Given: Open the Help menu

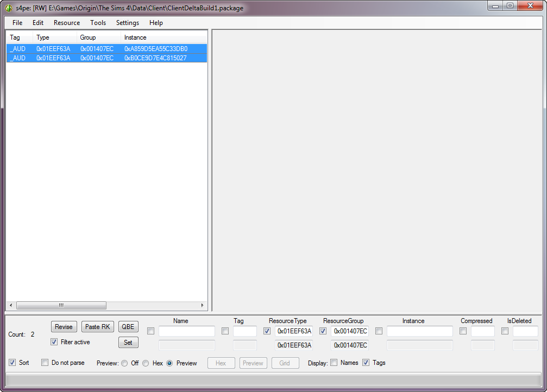Looking at the screenshot, I should click(x=156, y=23).
